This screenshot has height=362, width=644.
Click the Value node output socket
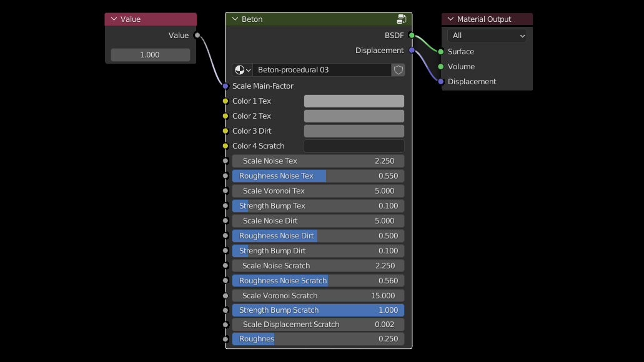click(197, 36)
